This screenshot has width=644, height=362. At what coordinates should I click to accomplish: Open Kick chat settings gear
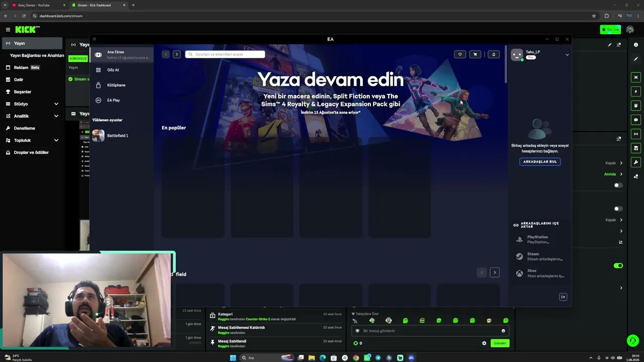[484, 343]
